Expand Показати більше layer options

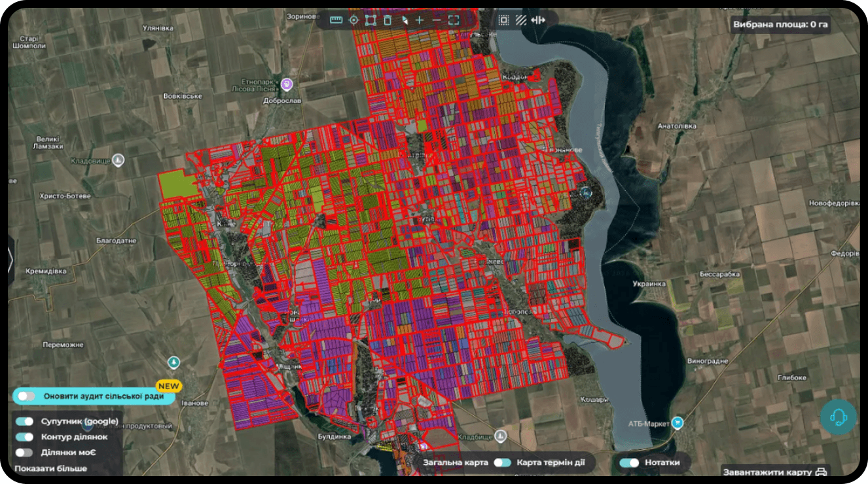(x=51, y=468)
